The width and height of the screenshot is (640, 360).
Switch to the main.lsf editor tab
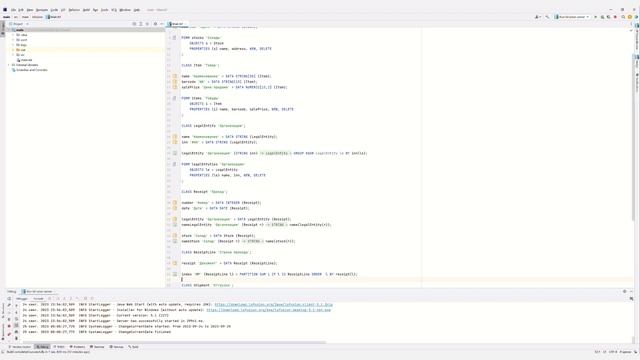pos(177,24)
